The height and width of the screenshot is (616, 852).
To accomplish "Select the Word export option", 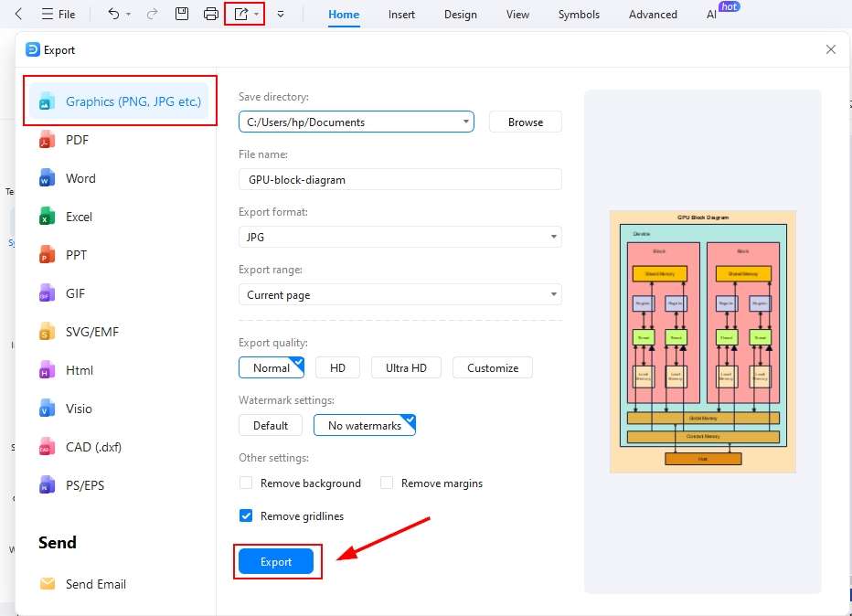I will pyautogui.click(x=80, y=178).
